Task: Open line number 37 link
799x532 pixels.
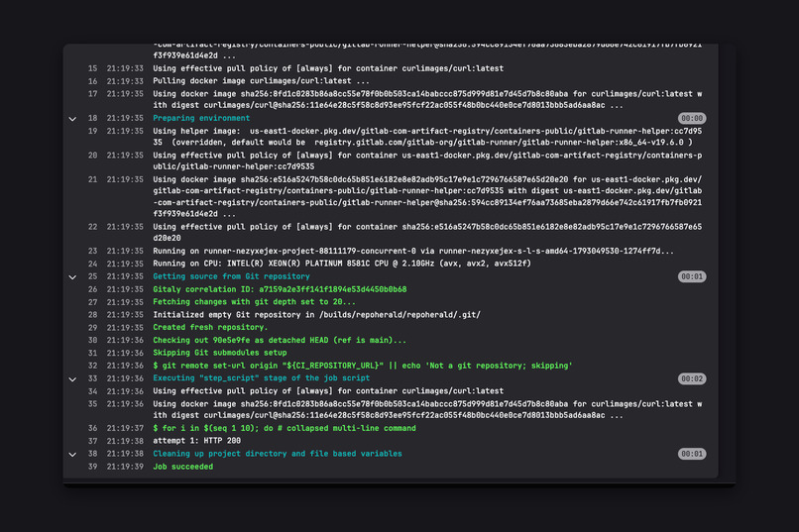Action: [92, 441]
